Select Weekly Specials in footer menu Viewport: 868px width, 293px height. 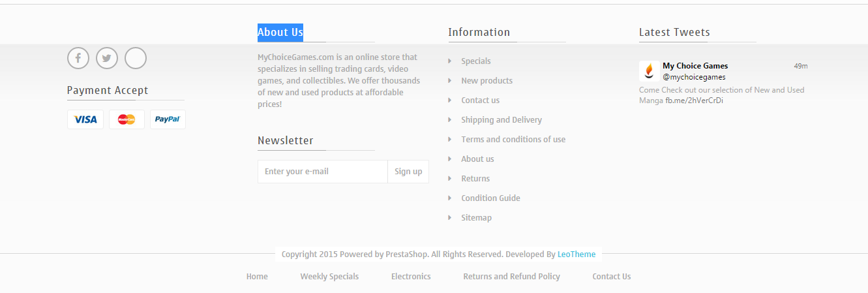[329, 277]
